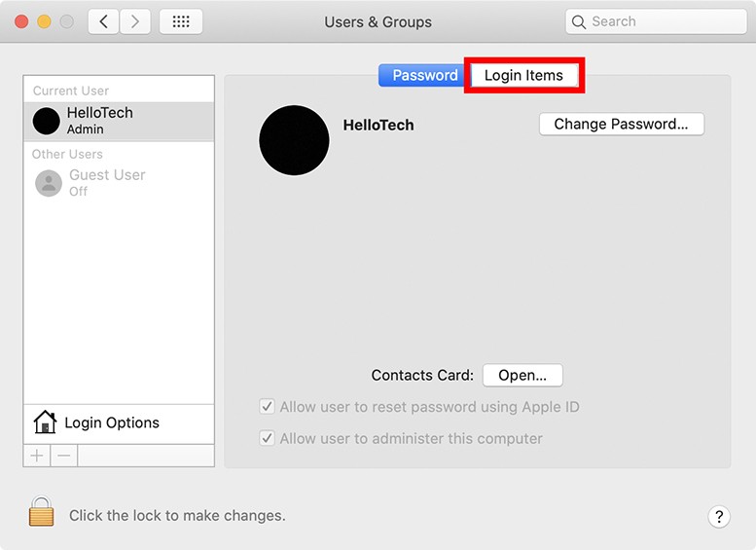Click in the Search field
This screenshot has width=756, height=550.
point(662,21)
